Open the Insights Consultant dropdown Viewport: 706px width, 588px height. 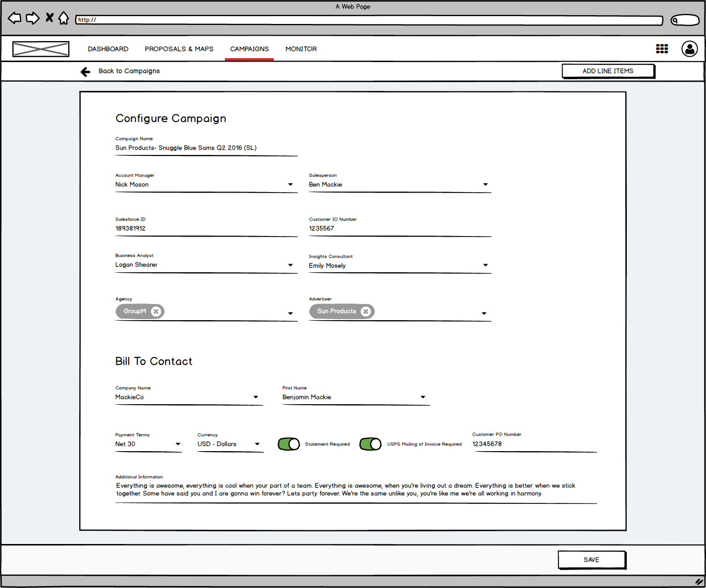point(485,265)
